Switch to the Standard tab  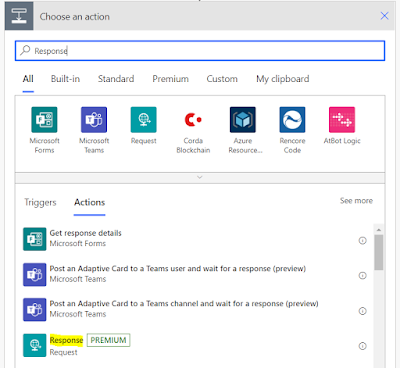click(x=116, y=79)
